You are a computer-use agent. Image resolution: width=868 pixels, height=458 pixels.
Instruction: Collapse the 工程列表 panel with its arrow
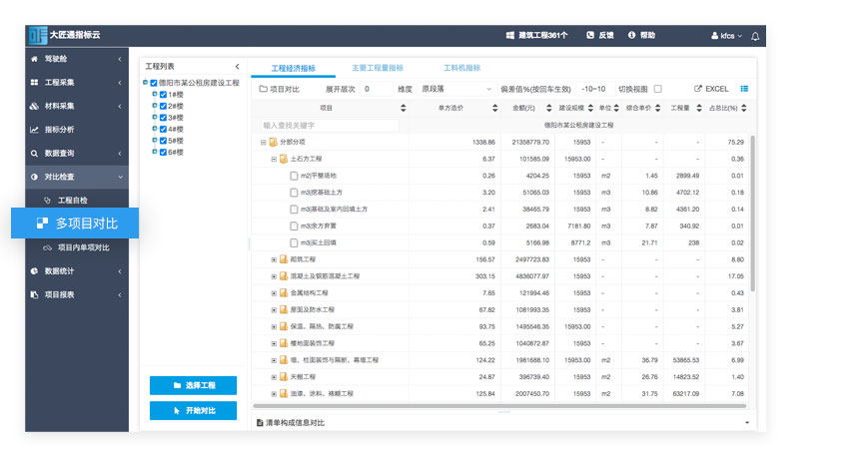[x=238, y=67]
